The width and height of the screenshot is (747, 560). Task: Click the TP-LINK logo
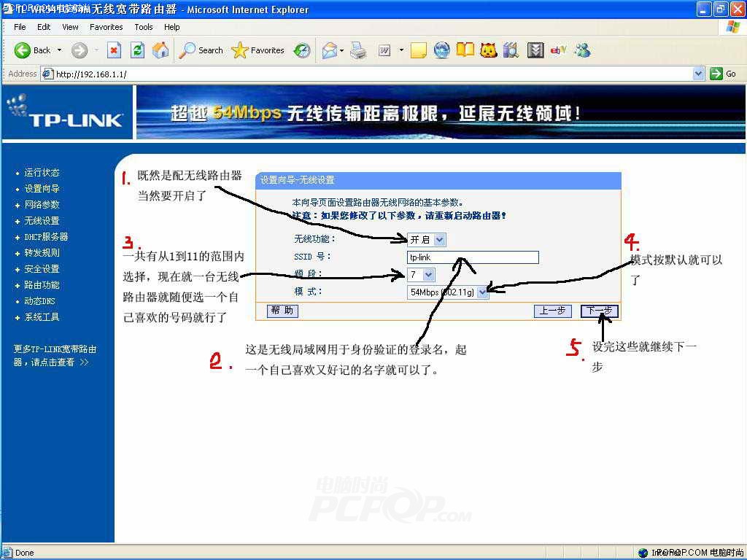point(66,112)
